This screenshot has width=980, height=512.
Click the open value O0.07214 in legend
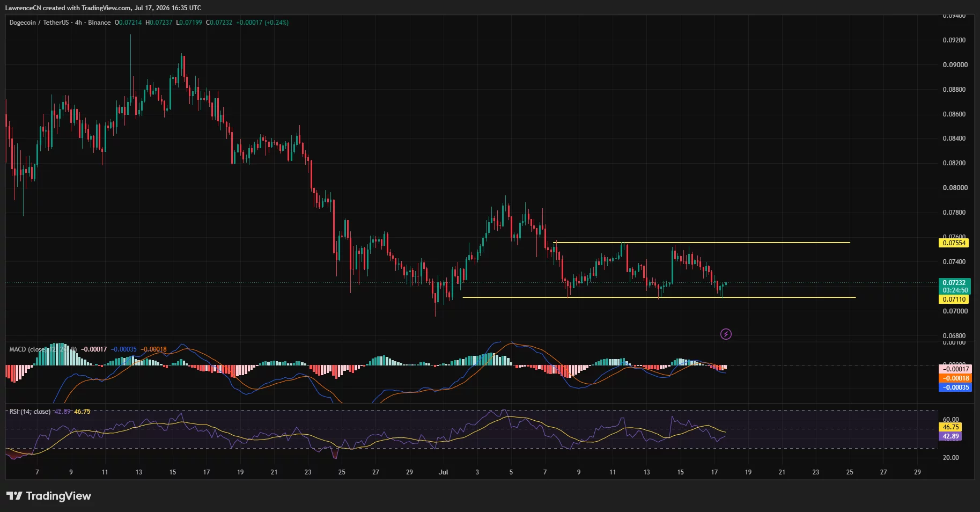128,23
